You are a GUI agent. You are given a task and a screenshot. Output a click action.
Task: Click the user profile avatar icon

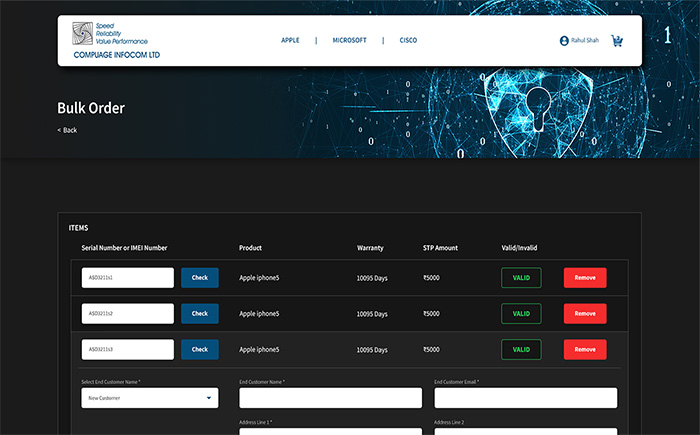[x=564, y=41]
